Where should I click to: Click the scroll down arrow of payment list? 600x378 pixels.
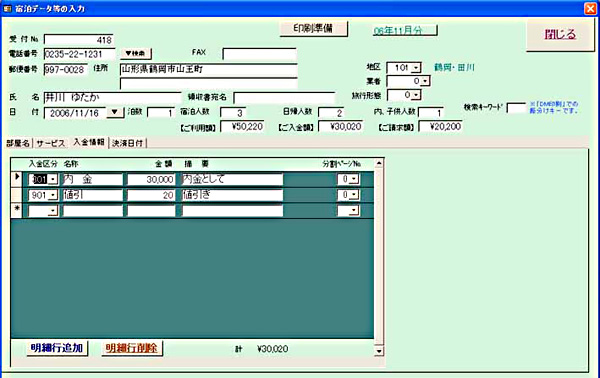coord(379,351)
